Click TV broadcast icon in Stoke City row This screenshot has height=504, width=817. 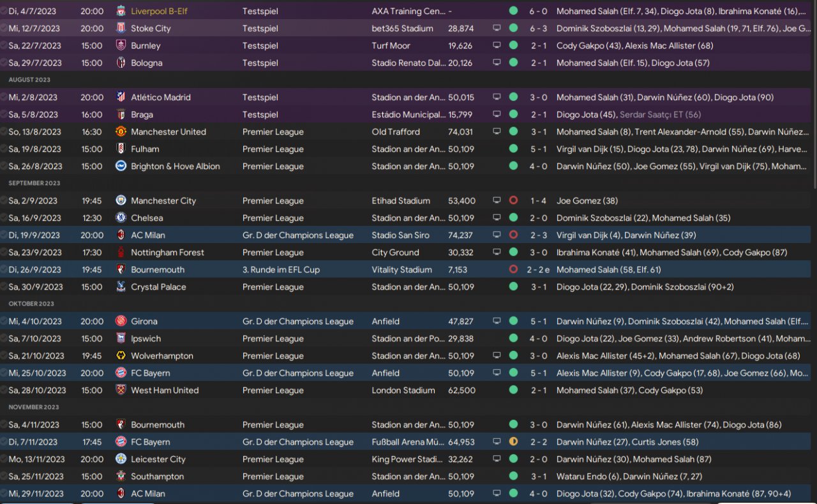coord(497,29)
